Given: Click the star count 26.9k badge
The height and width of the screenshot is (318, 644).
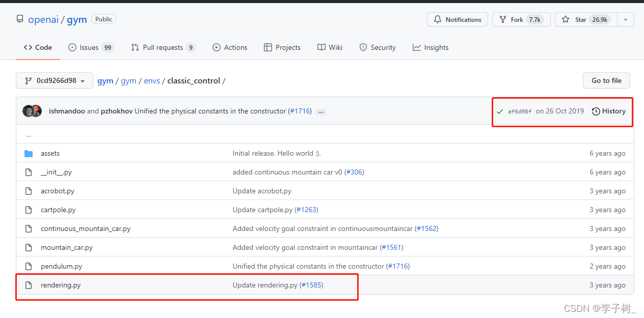Looking at the screenshot, I should tap(600, 19).
